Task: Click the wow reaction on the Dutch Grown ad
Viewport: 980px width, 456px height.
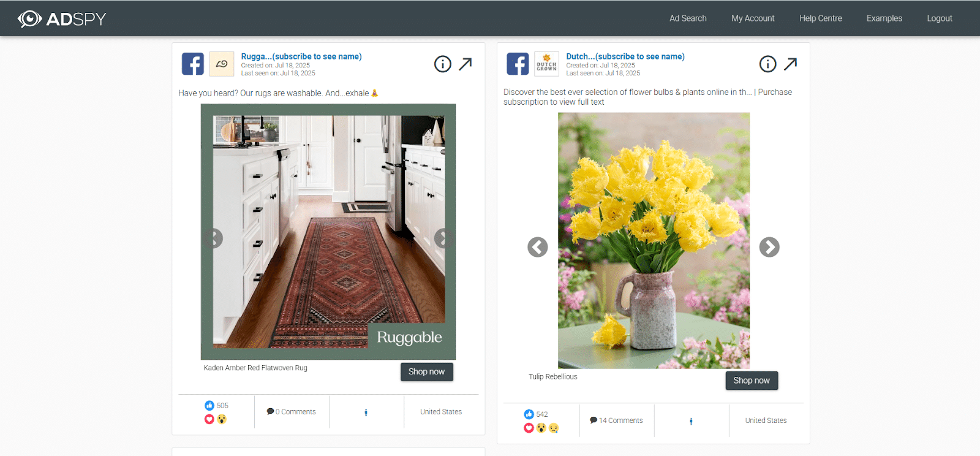Action: (x=541, y=428)
